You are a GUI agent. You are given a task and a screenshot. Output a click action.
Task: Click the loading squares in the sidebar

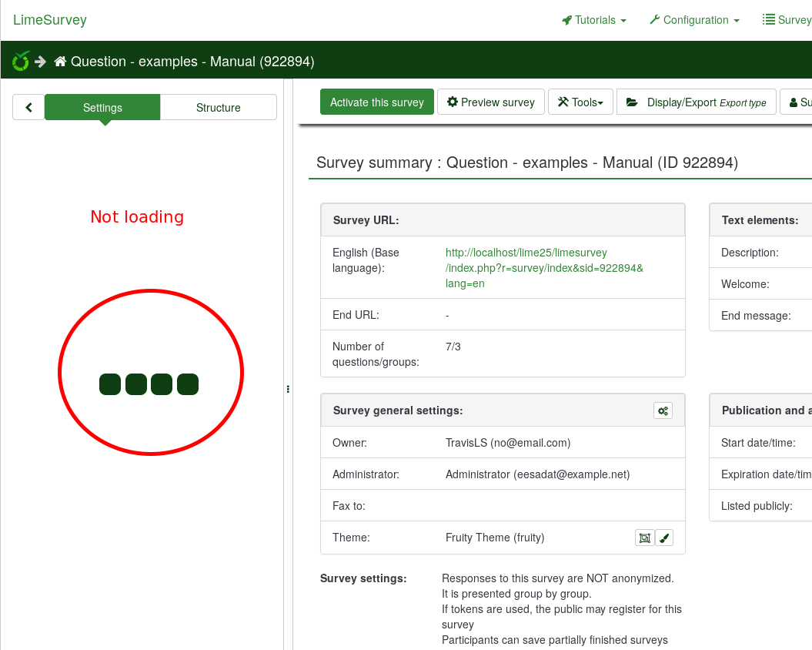click(149, 384)
